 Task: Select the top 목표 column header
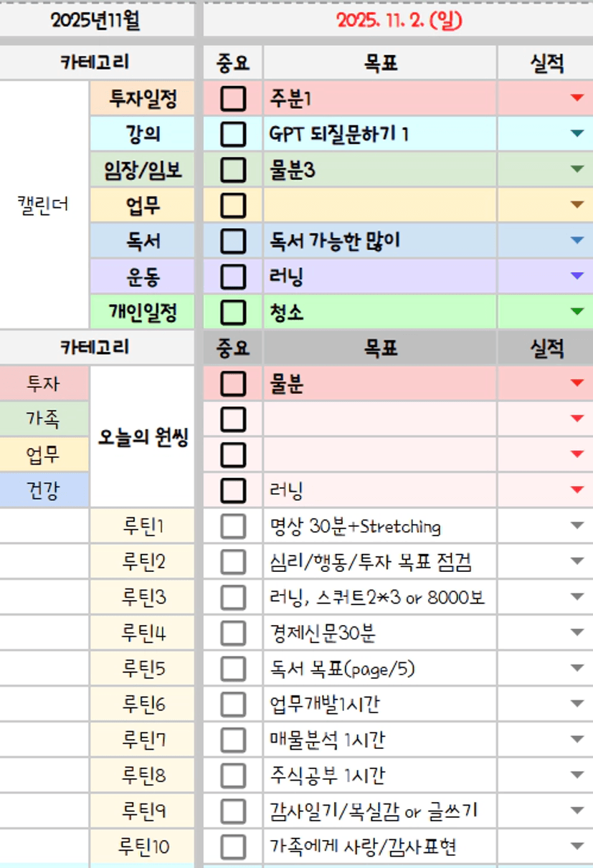(x=380, y=63)
